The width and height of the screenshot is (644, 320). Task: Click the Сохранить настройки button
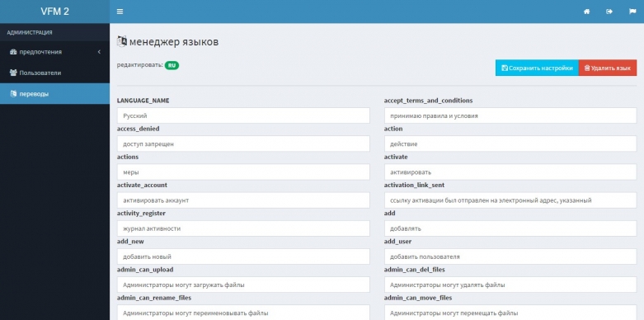[x=537, y=68]
